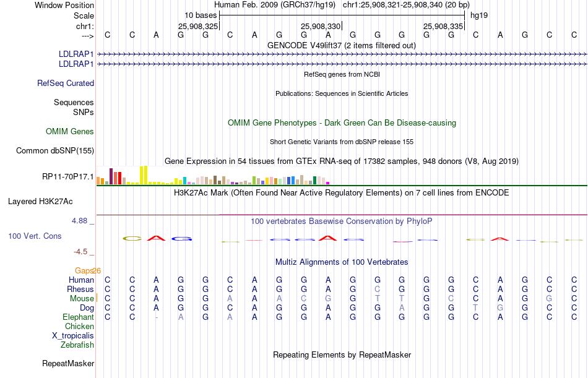Click the Sequences SNPs track label
Image resolution: width=588 pixels, height=378 pixels.
click(74, 107)
